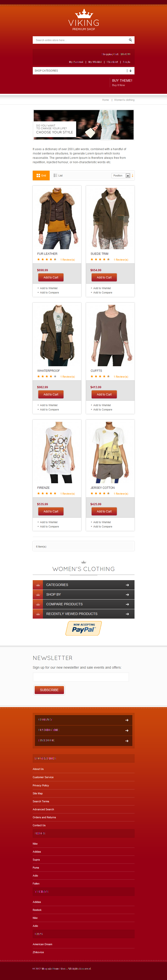This screenshot has width=167, height=980.
Task: Add Whaterproof to wishlist
Action: pyautogui.click(x=49, y=405)
